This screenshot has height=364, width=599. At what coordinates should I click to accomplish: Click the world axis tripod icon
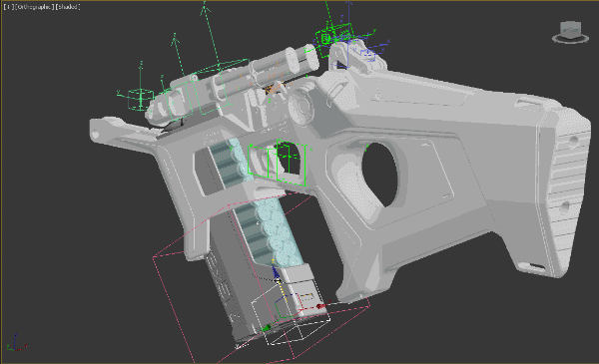pos(16,343)
